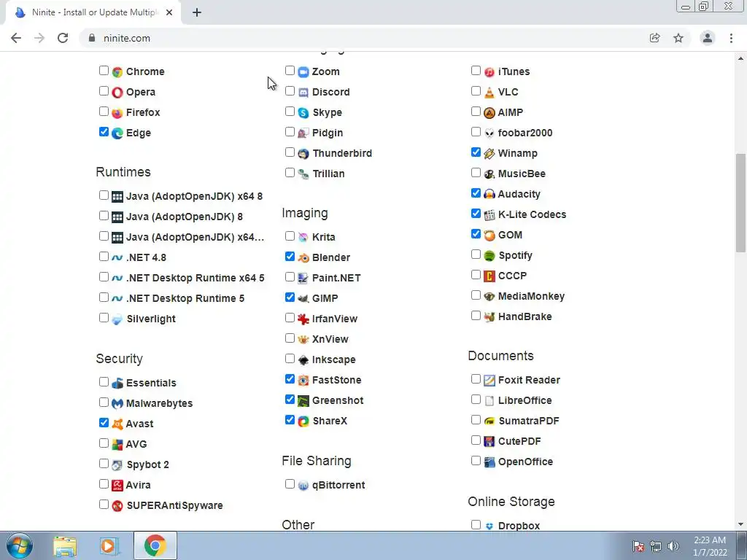This screenshot has width=747, height=560.
Task: Click the Spotify app icon
Action: click(489, 256)
